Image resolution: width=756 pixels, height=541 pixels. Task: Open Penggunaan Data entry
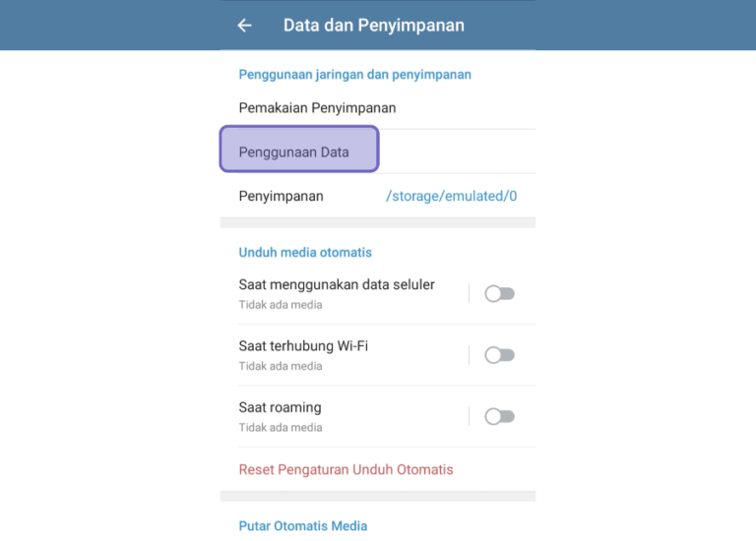coord(378,151)
